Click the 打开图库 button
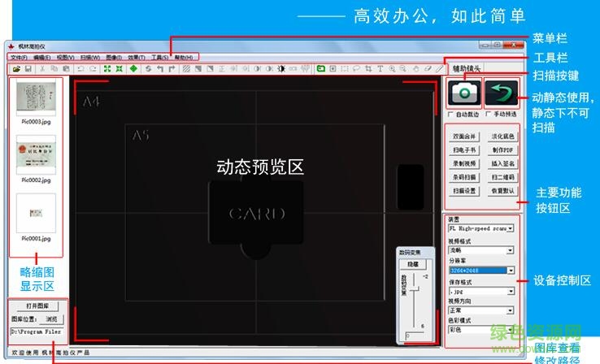 coord(37,305)
